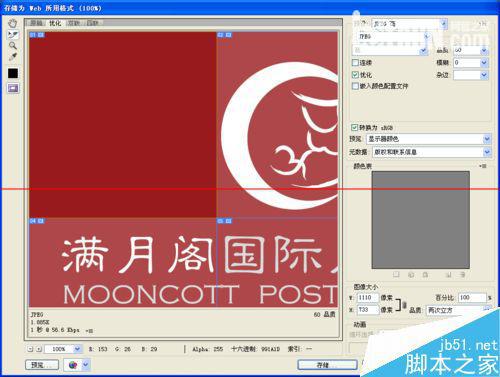Click the image width input field
This screenshot has width=500, height=377.
point(368,297)
